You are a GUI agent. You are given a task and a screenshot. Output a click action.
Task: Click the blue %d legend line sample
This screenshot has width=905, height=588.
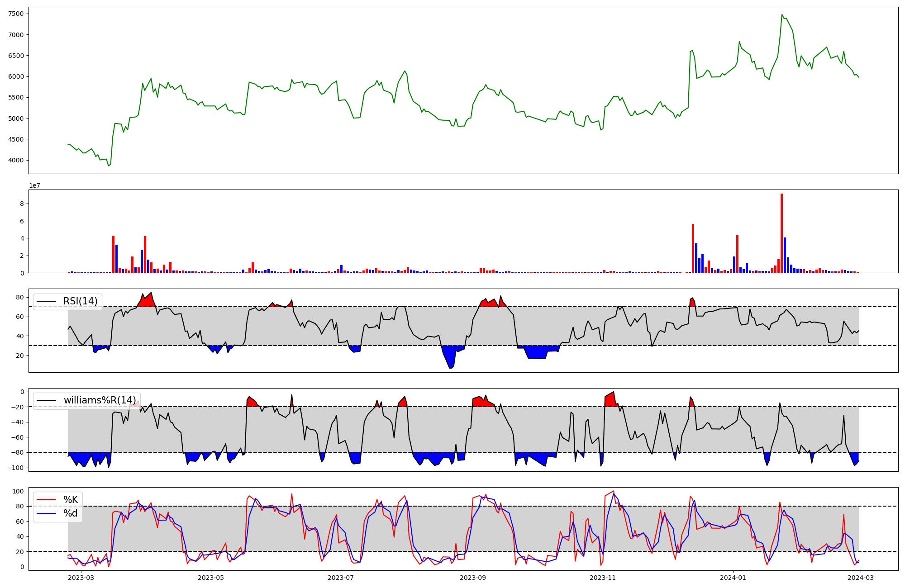(47, 513)
